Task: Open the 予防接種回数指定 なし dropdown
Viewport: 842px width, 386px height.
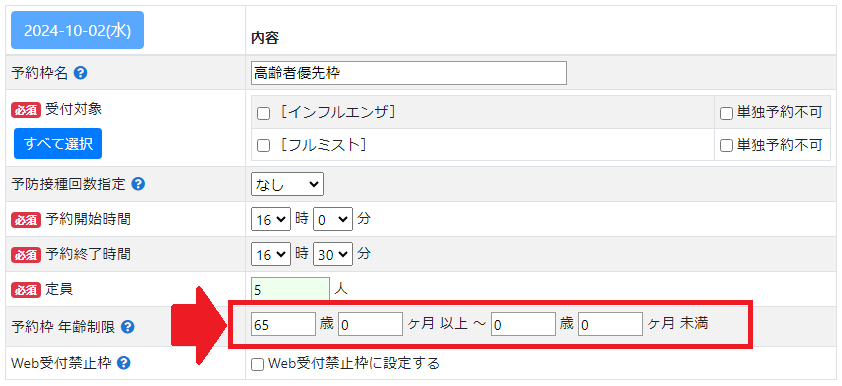Action: tap(287, 185)
